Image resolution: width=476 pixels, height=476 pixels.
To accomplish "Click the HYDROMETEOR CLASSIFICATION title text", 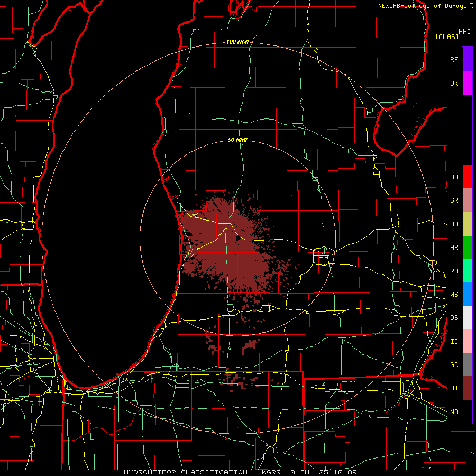I will [x=186, y=472].
